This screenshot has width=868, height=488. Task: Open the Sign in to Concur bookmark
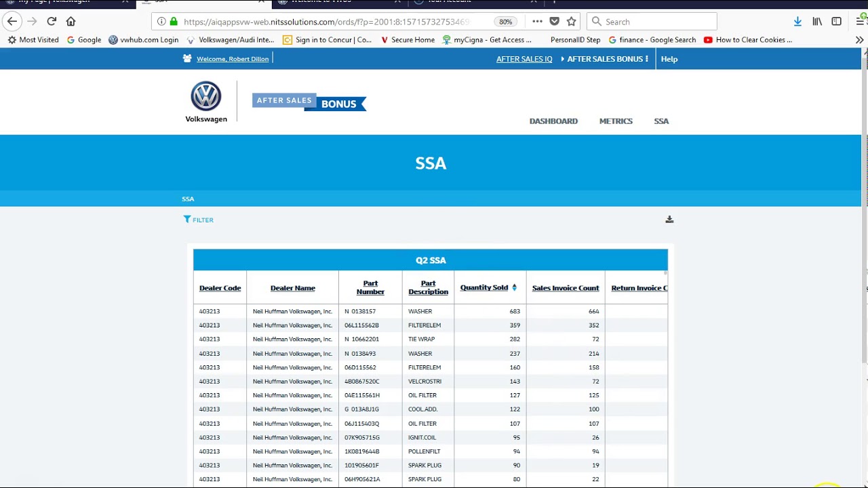tap(327, 40)
